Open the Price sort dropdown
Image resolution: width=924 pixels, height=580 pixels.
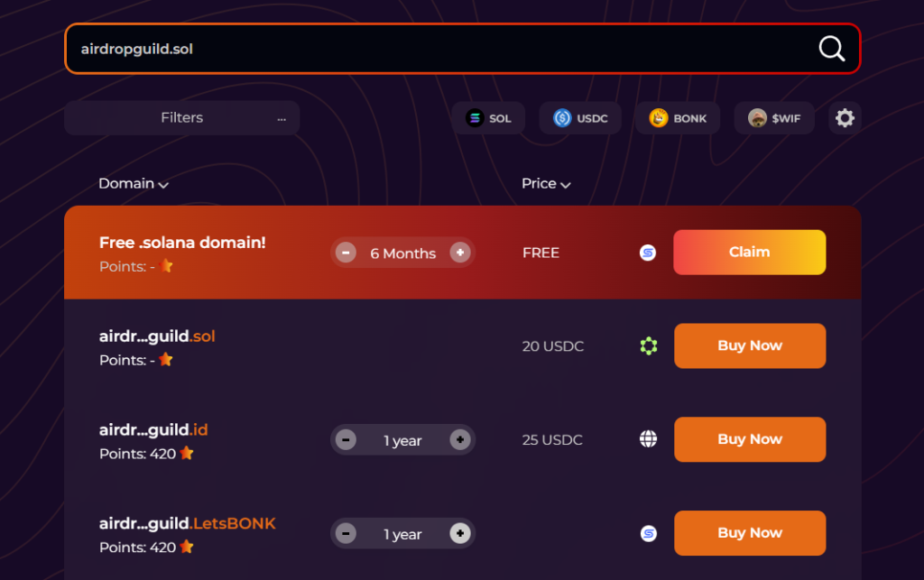coord(545,183)
